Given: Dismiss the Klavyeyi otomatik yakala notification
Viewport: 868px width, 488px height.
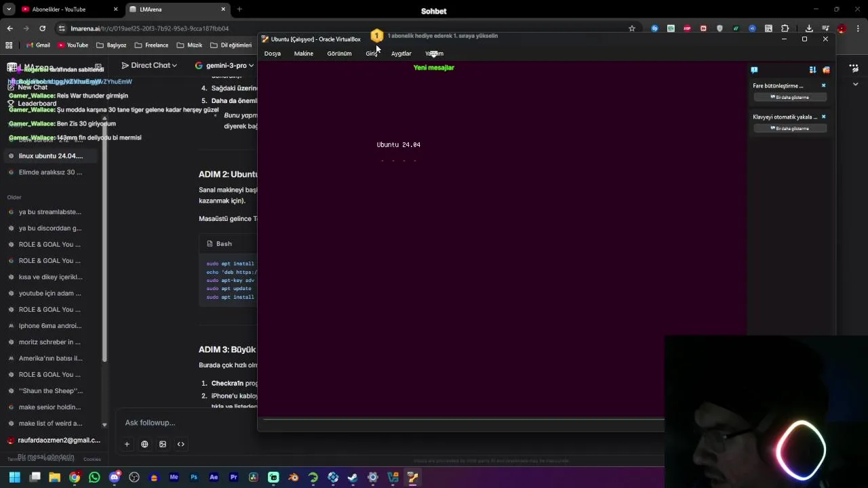Looking at the screenshot, I should pos(823,117).
